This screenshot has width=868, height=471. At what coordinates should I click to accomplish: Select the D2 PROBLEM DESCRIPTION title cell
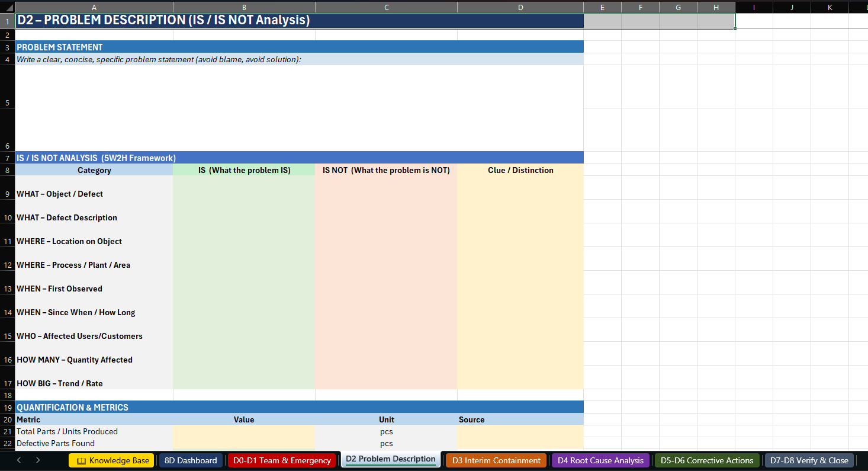pyautogui.click(x=299, y=20)
